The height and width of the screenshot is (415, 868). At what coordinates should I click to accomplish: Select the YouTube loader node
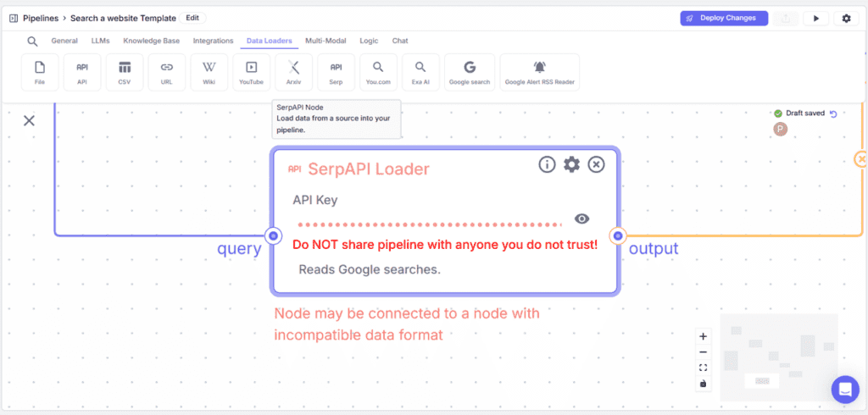pyautogui.click(x=251, y=72)
